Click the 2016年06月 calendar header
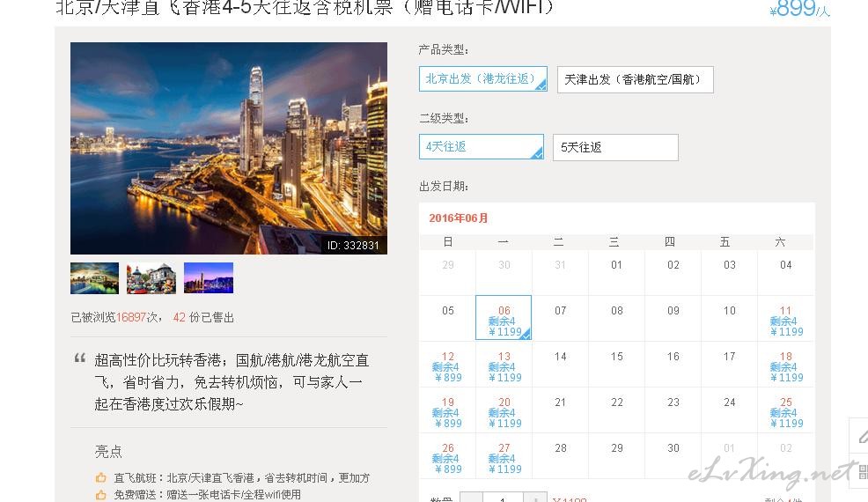The image size is (868, 502). [x=459, y=218]
